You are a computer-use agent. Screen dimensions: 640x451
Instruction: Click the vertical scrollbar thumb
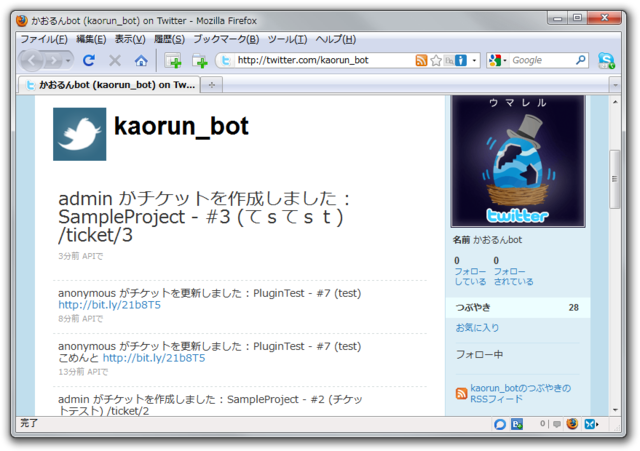615,179
